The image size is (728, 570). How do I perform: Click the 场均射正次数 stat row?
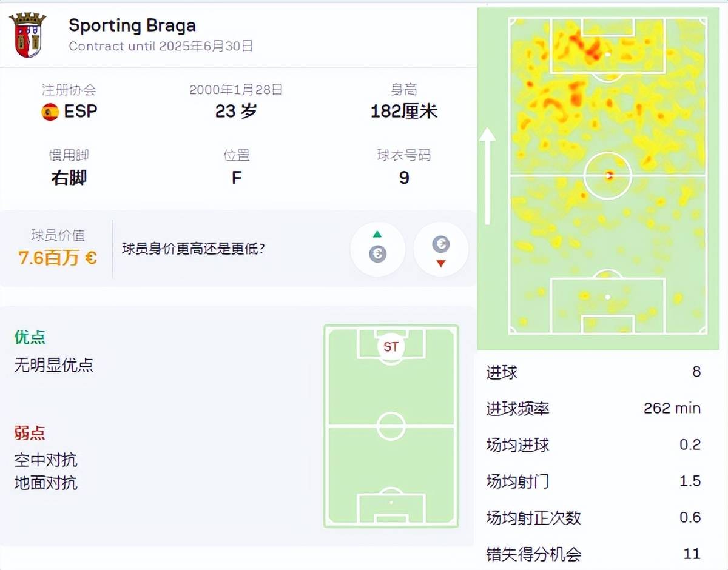(x=593, y=517)
